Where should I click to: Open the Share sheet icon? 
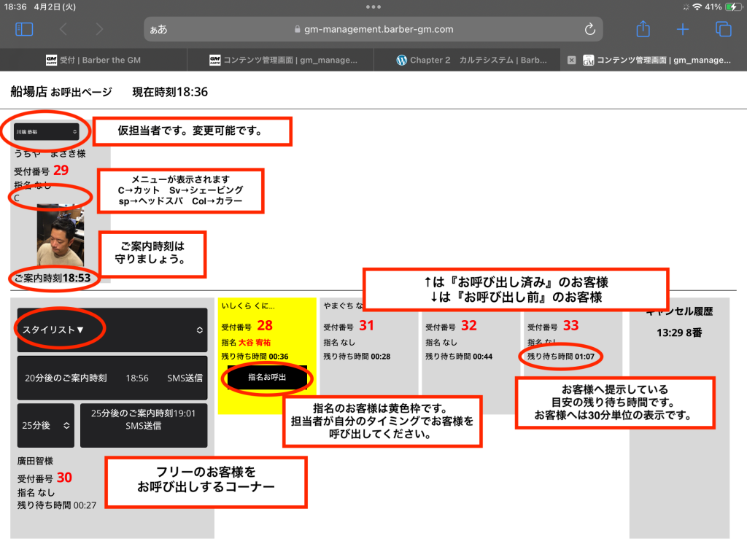click(x=643, y=29)
